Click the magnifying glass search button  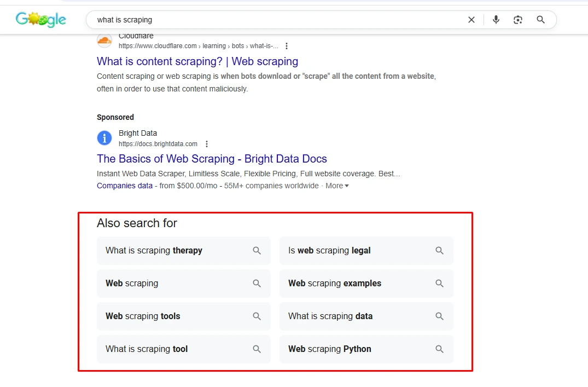[540, 20]
